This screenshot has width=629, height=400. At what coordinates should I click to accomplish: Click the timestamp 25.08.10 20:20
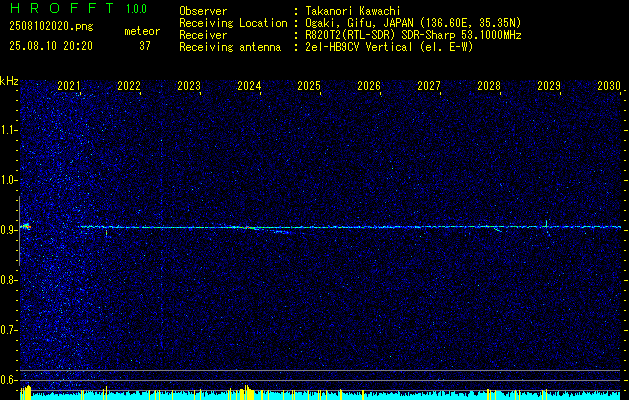coord(51,46)
